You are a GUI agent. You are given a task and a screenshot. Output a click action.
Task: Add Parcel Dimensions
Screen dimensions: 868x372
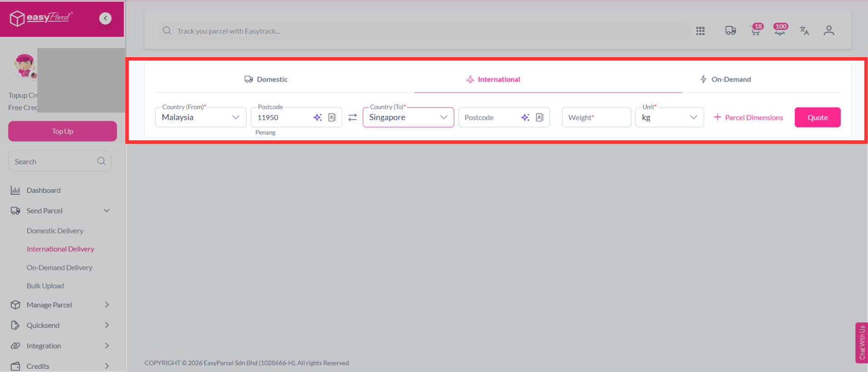pos(749,117)
